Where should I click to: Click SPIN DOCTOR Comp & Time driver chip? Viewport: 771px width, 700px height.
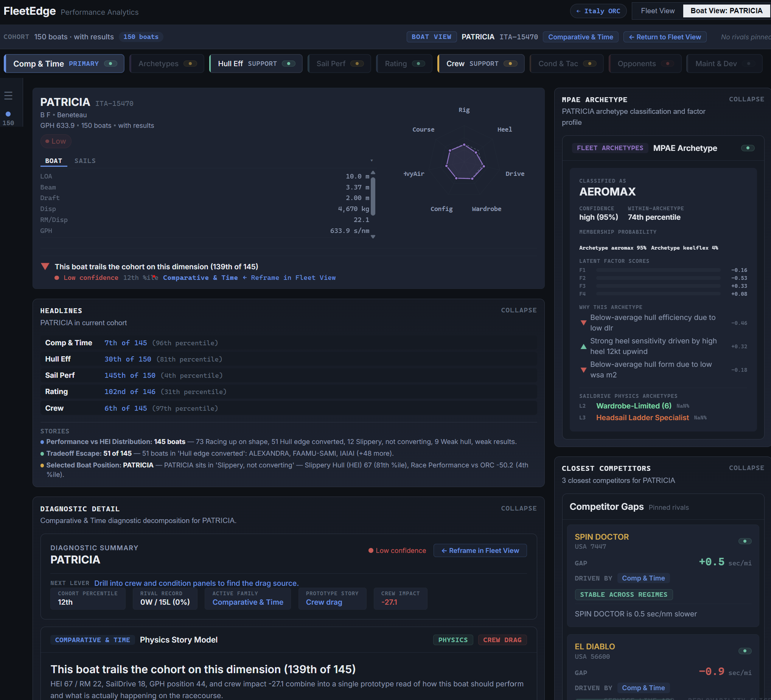[643, 578]
